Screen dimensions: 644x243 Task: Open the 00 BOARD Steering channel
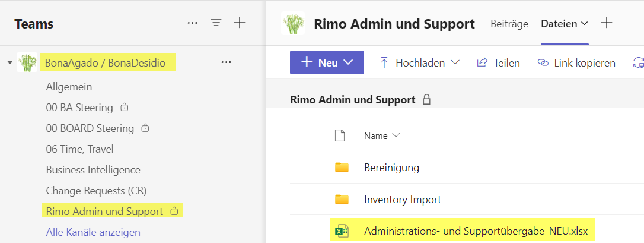(90, 128)
